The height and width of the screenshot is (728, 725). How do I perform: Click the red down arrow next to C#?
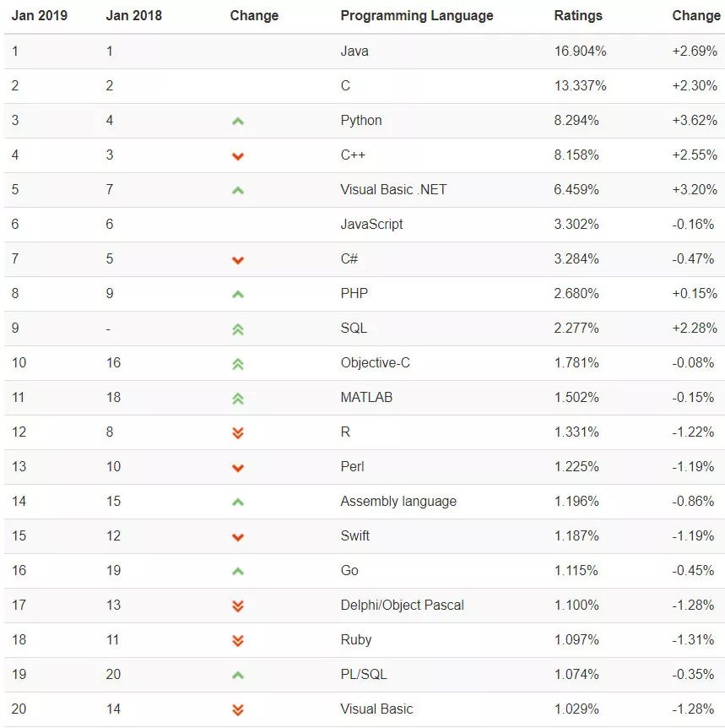pos(238,259)
